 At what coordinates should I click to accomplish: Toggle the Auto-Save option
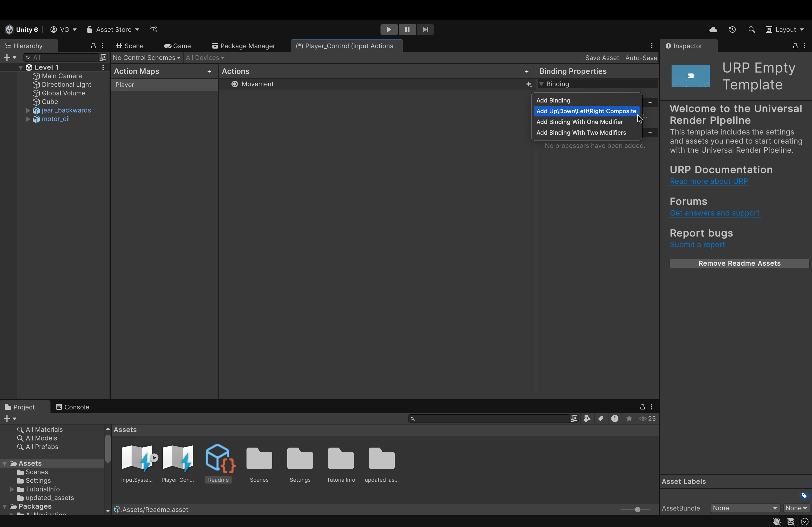pyautogui.click(x=641, y=58)
